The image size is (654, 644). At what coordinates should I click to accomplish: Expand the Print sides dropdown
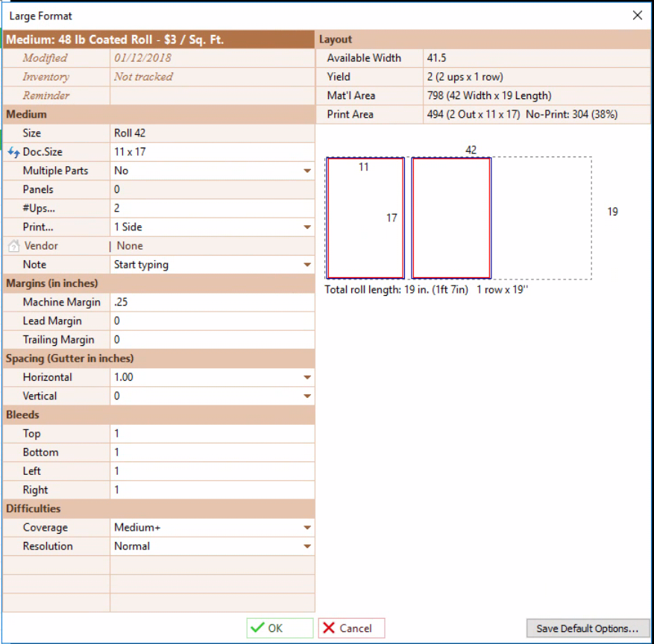pyautogui.click(x=306, y=227)
